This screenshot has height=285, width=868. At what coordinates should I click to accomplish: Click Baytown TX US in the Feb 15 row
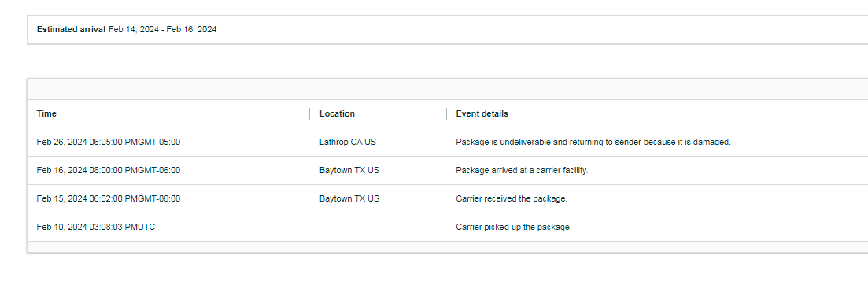[x=349, y=198]
